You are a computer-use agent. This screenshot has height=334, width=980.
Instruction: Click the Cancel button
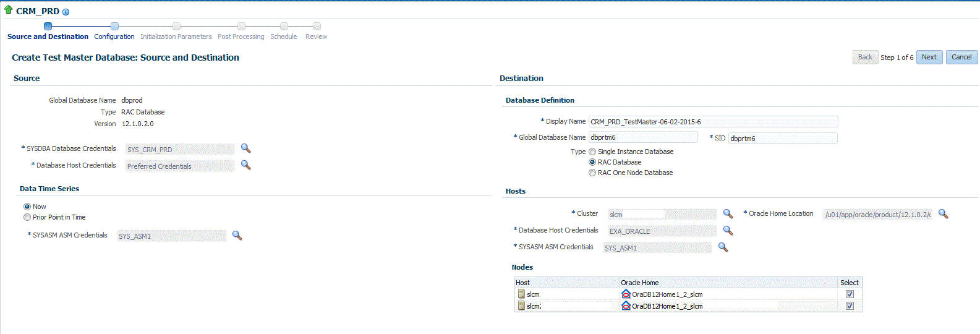coord(961,57)
